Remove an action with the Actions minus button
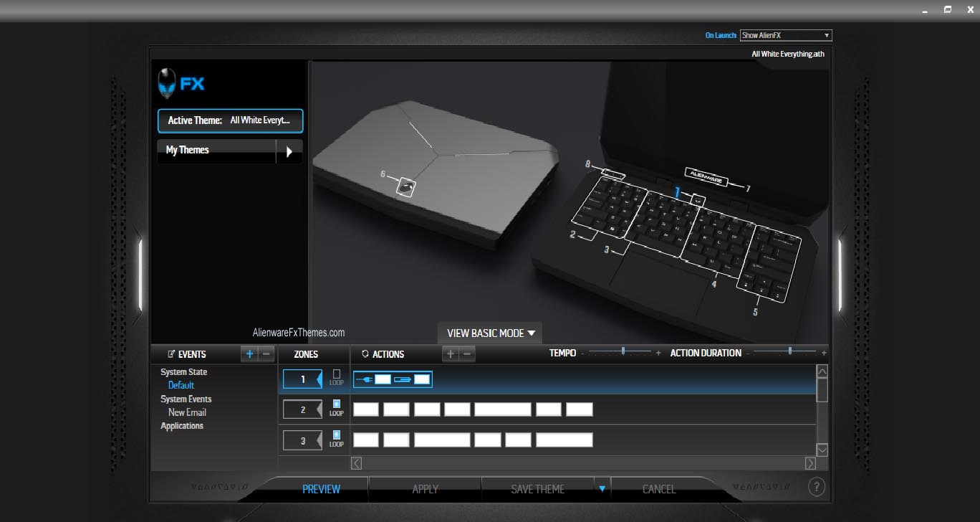 [x=467, y=354]
